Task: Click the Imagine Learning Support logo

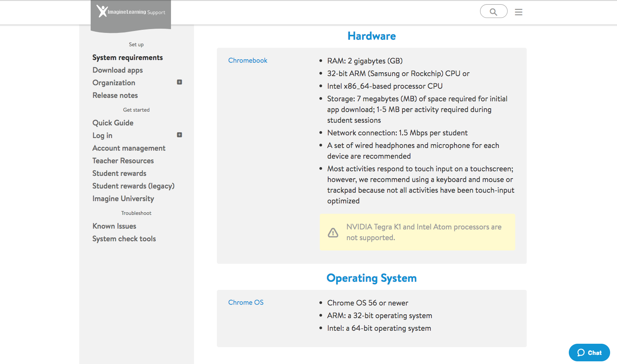Action: (130, 12)
